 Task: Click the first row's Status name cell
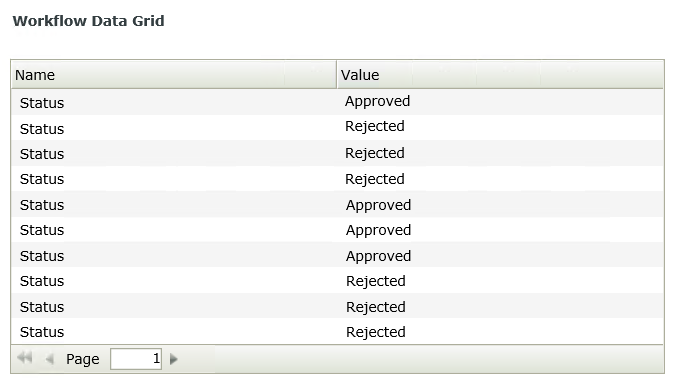tap(42, 103)
